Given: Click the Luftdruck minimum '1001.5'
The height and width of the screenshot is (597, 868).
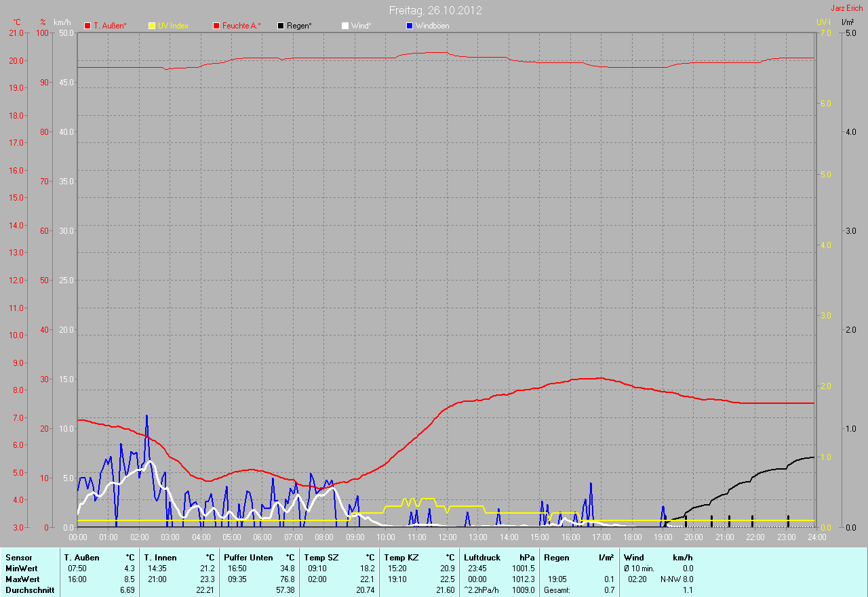Looking at the screenshot, I should [524, 568].
